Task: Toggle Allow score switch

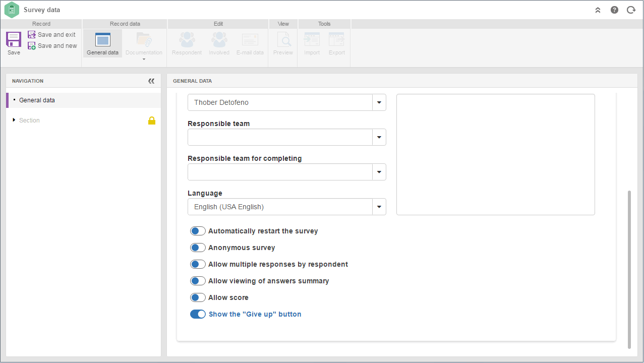Action: 198,297
